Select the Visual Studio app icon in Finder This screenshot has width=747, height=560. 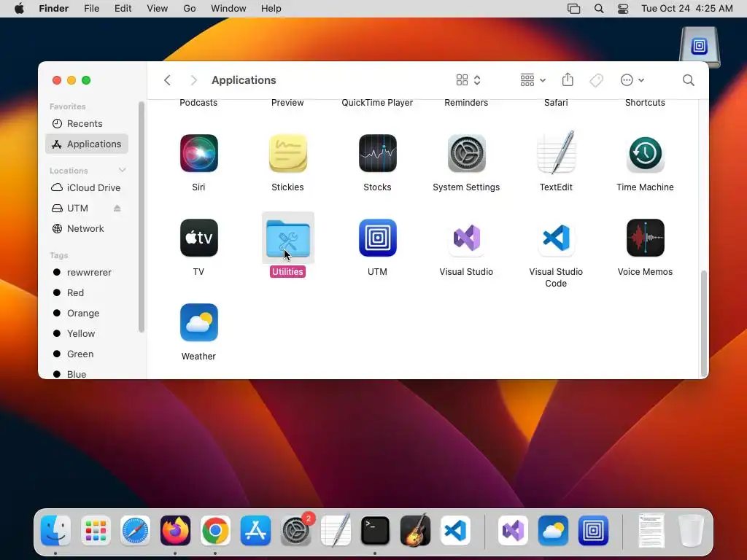(466, 238)
